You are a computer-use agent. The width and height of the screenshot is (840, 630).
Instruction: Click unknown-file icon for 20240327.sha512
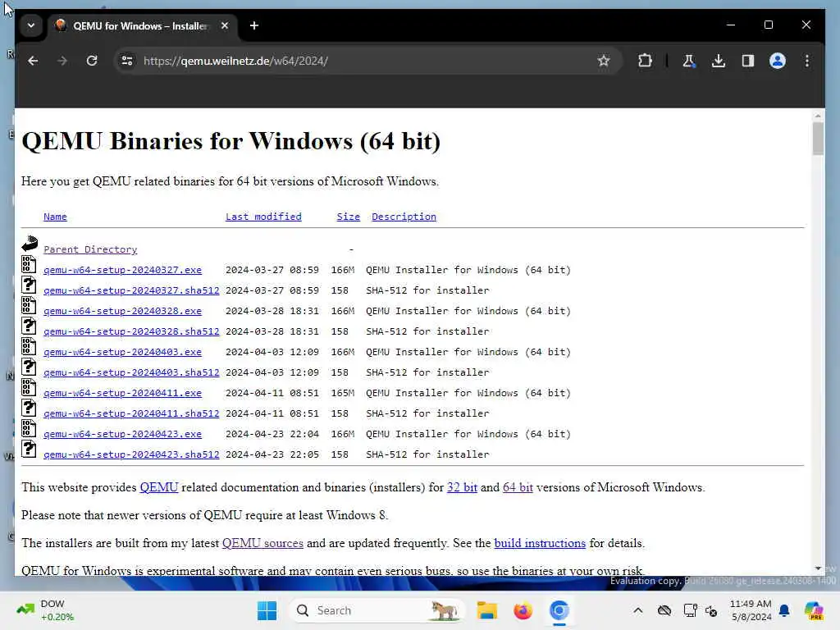click(x=29, y=285)
